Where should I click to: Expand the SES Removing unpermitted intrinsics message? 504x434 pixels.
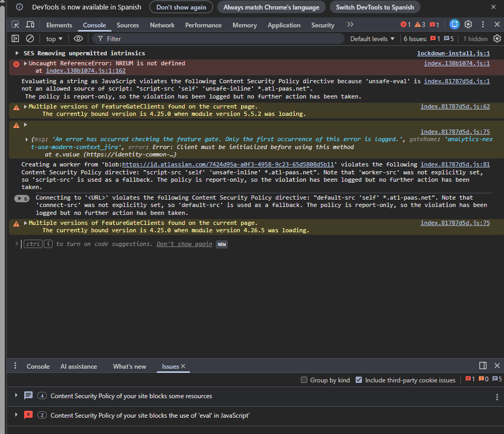point(17,53)
